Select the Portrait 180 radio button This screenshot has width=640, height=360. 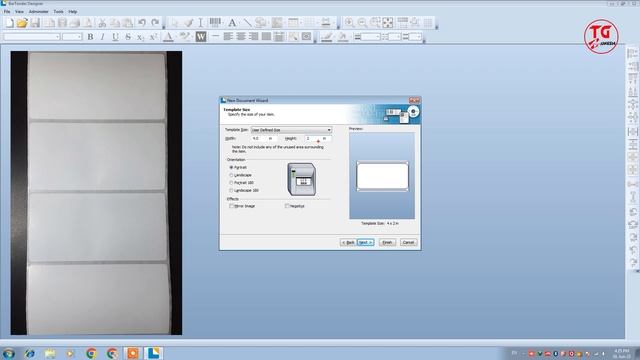[x=231, y=183]
